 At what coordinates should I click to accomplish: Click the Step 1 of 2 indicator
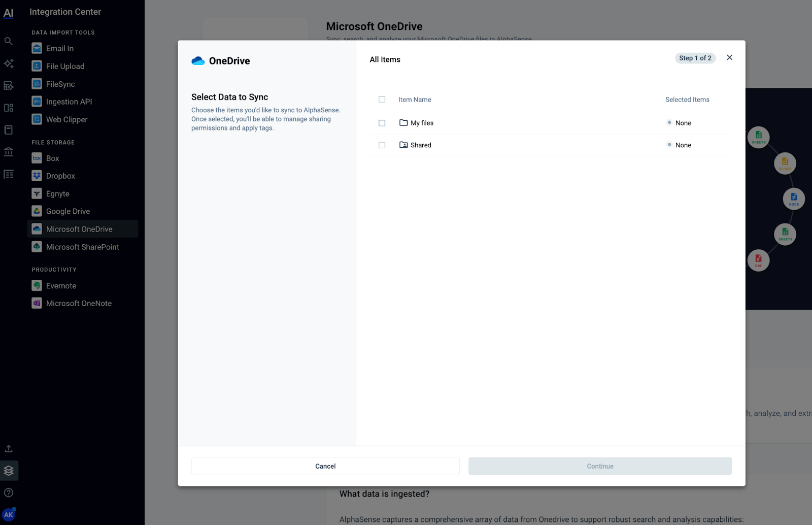coord(695,58)
